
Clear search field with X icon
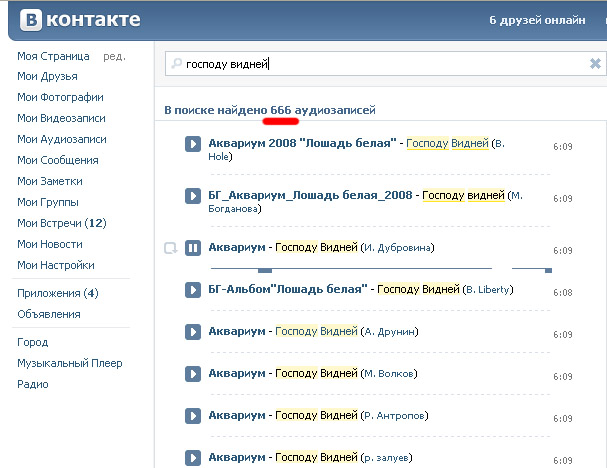tap(595, 63)
